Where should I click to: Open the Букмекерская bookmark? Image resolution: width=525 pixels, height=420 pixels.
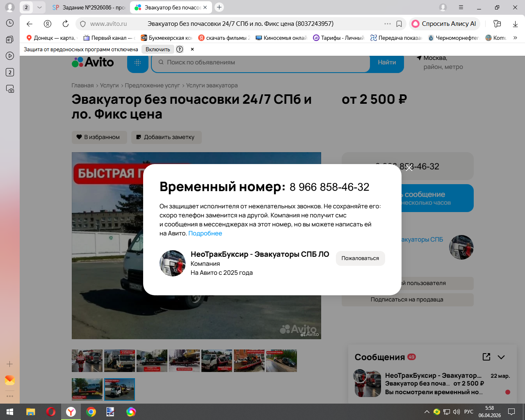pyautogui.click(x=166, y=38)
